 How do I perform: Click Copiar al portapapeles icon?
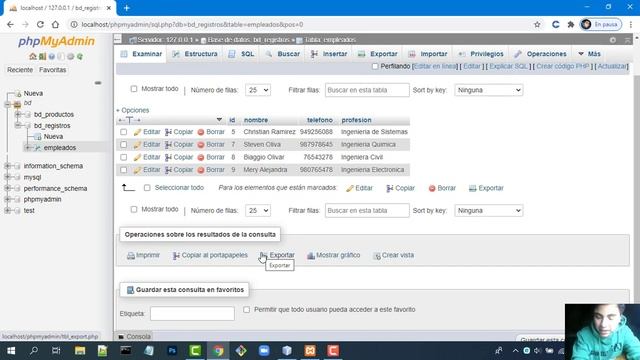tap(176, 256)
